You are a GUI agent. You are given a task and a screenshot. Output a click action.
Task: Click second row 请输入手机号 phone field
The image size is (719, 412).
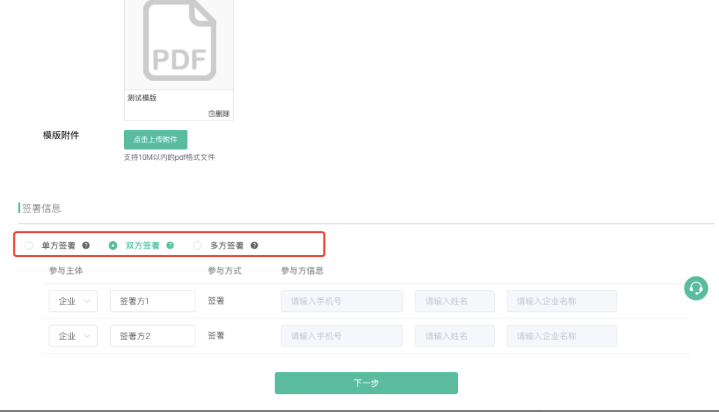pos(341,336)
